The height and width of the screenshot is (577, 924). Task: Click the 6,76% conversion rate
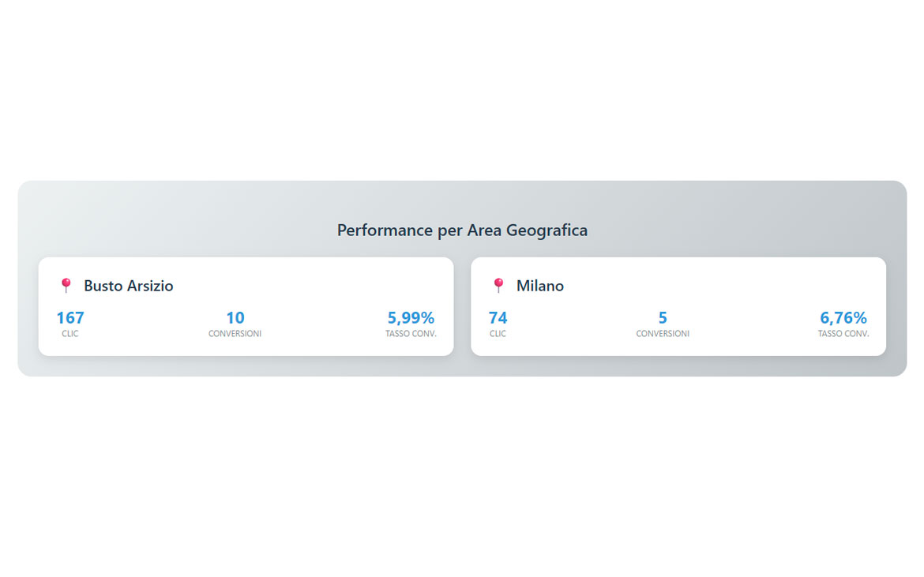[843, 318]
